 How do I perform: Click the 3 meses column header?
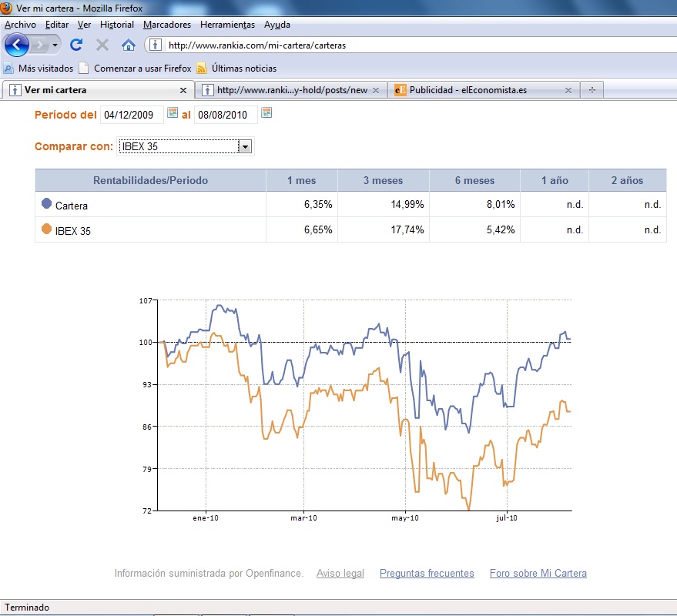[384, 180]
